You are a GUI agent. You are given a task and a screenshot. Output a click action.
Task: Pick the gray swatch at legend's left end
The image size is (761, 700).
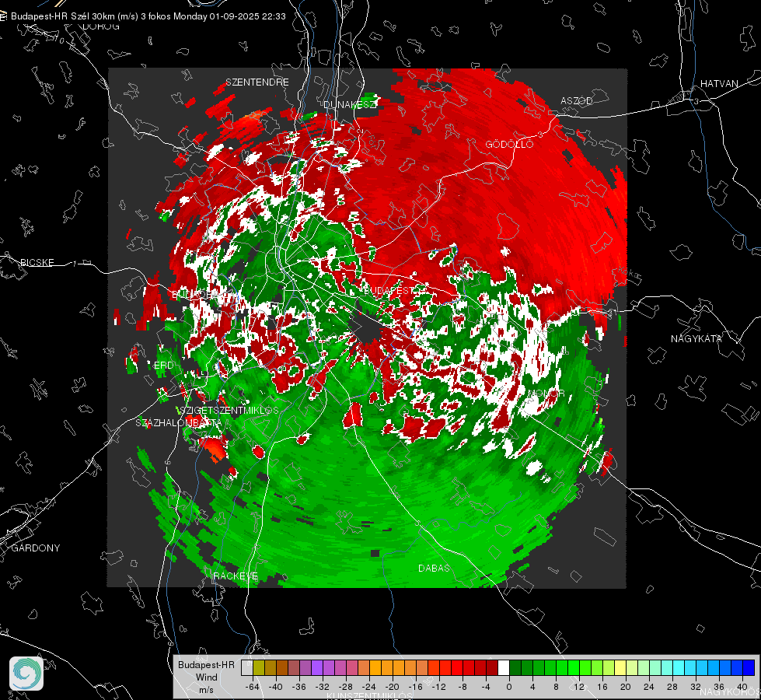246,667
